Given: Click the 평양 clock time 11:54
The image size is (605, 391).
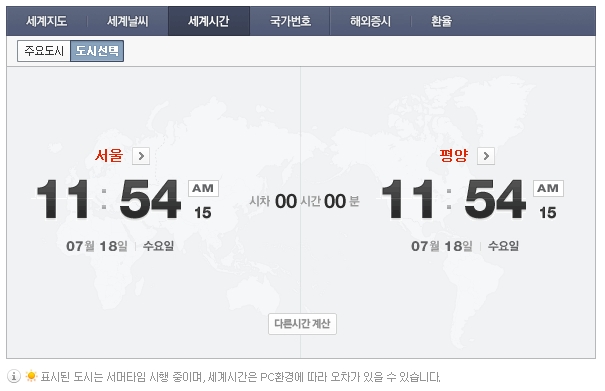Looking at the screenshot, I should (453, 199).
